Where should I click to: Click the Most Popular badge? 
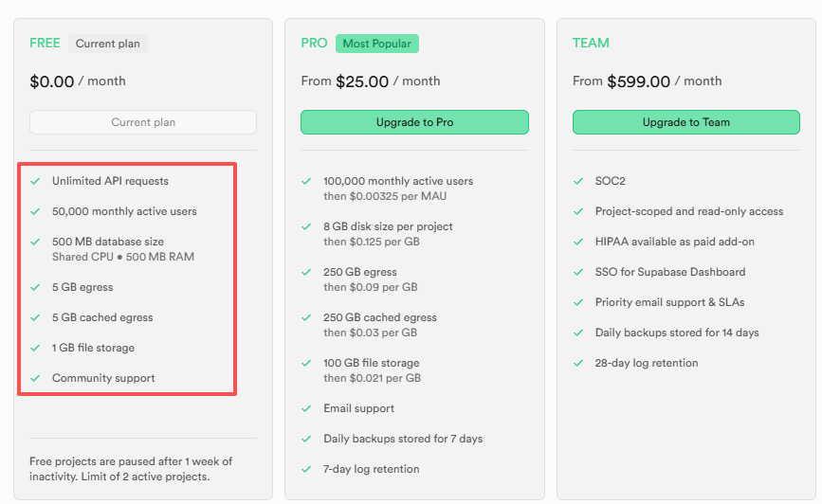(376, 44)
